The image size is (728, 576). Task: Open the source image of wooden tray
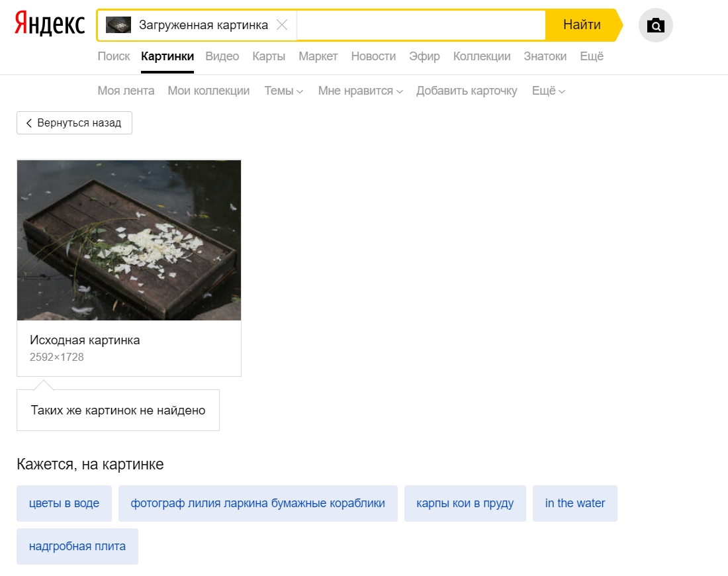129,240
